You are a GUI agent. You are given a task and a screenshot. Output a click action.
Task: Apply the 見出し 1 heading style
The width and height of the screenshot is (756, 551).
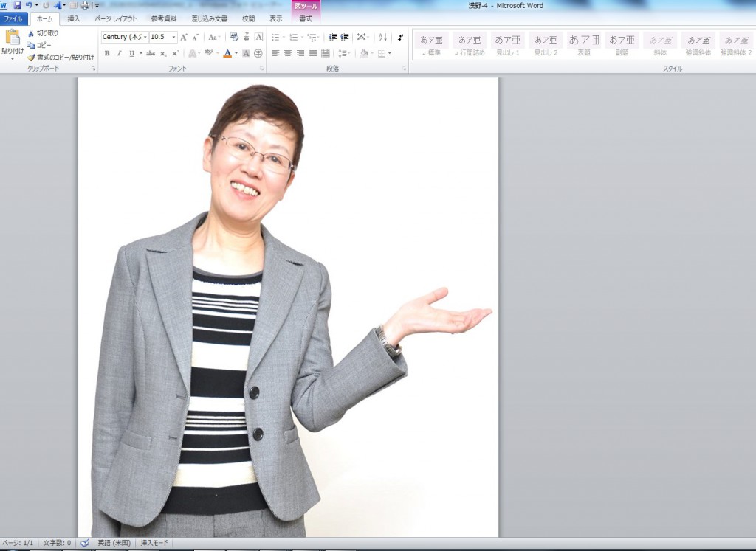coord(507,44)
